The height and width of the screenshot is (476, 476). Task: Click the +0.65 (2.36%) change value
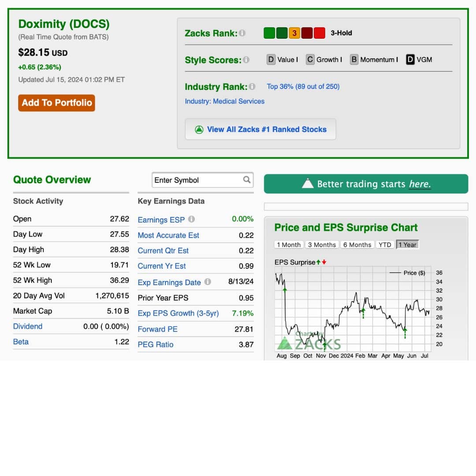(x=40, y=67)
